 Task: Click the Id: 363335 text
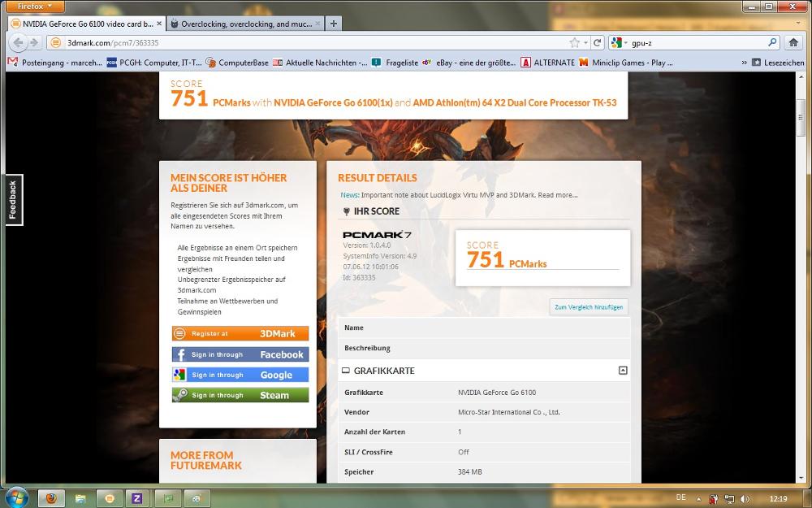[x=359, y=277]
